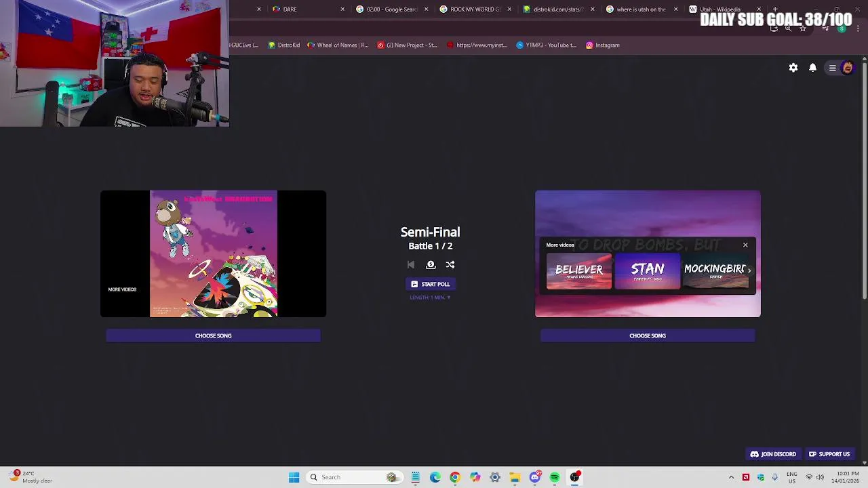
Task: Choose the right song
Action: [x=648, y=335]
